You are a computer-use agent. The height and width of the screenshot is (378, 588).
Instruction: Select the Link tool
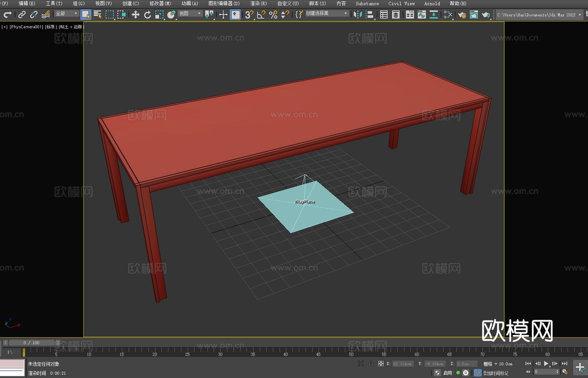(22, 14)
